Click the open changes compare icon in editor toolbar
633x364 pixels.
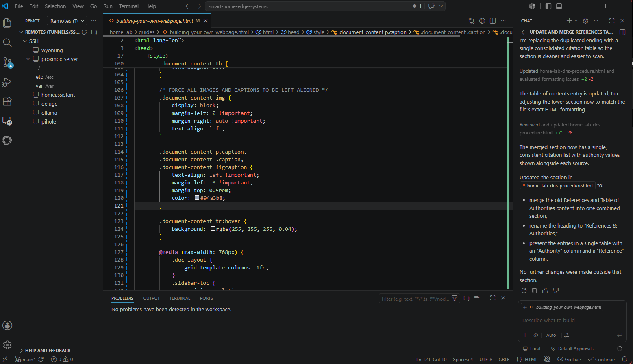tap(472, 21)
